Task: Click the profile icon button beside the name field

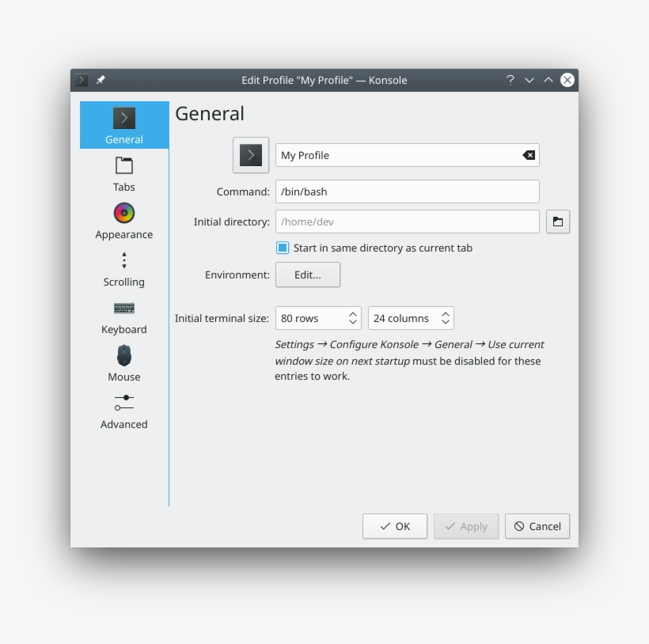Action: (251, 155)
